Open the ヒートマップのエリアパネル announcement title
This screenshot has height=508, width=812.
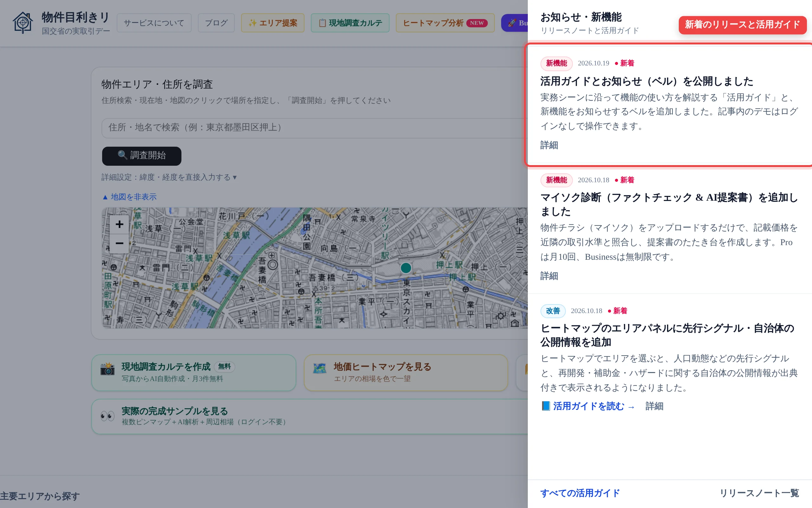point(667,335)
